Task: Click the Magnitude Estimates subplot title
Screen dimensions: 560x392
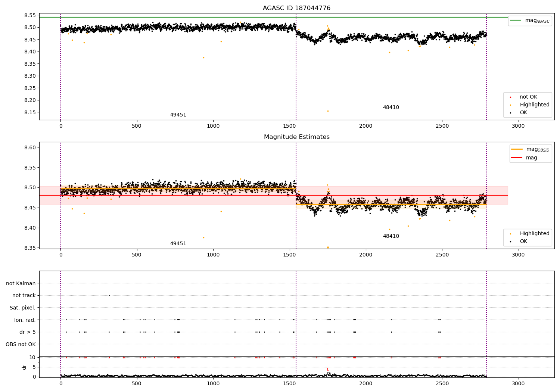Action: tap(296, 137)
